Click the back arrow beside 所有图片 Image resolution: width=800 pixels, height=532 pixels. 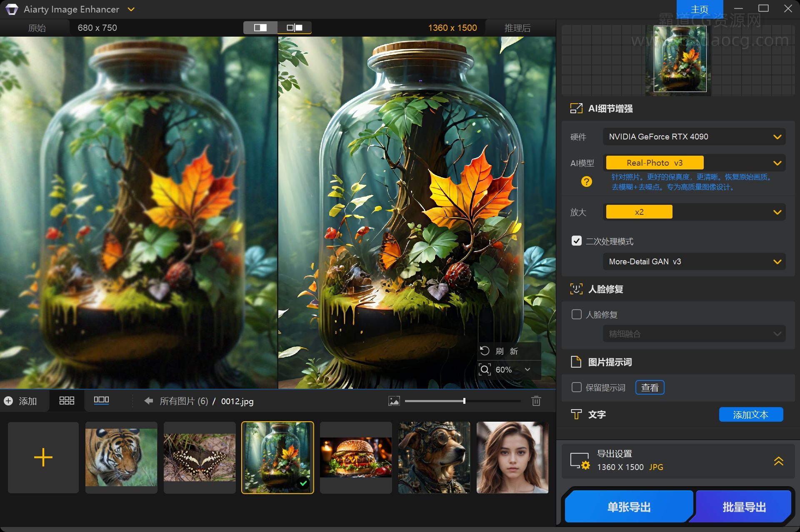[x=148, y=401]
